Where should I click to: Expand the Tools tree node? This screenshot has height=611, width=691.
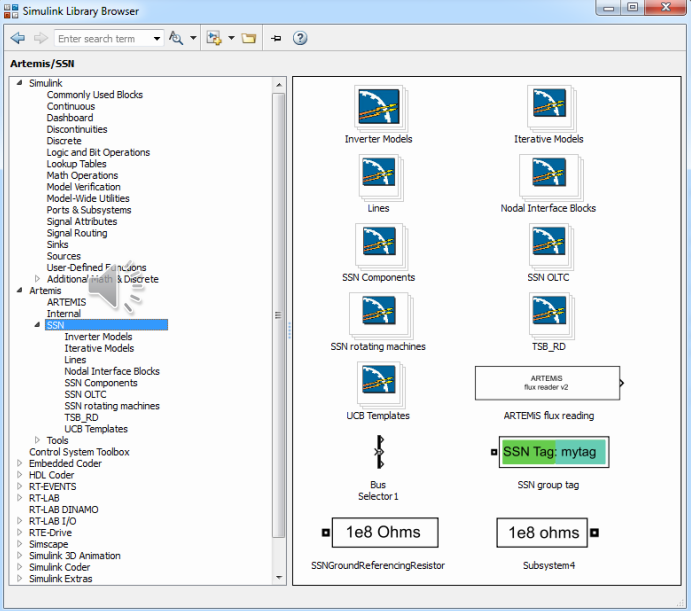(37, 440)
